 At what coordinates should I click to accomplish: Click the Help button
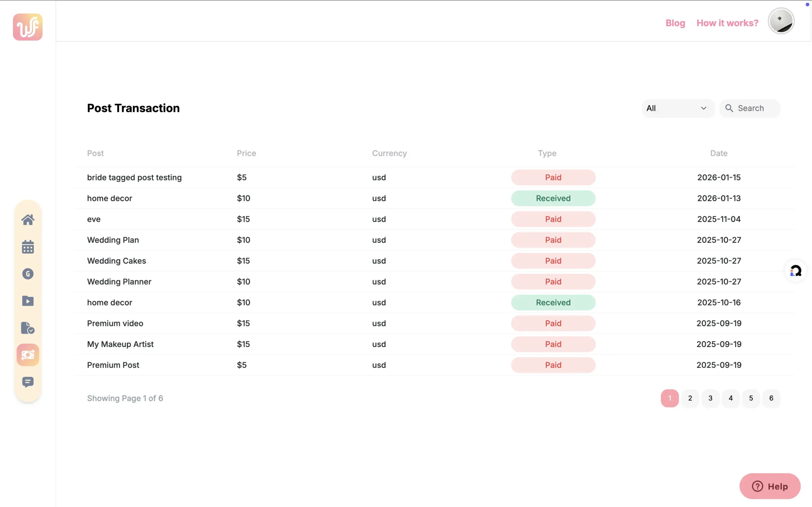770,486
